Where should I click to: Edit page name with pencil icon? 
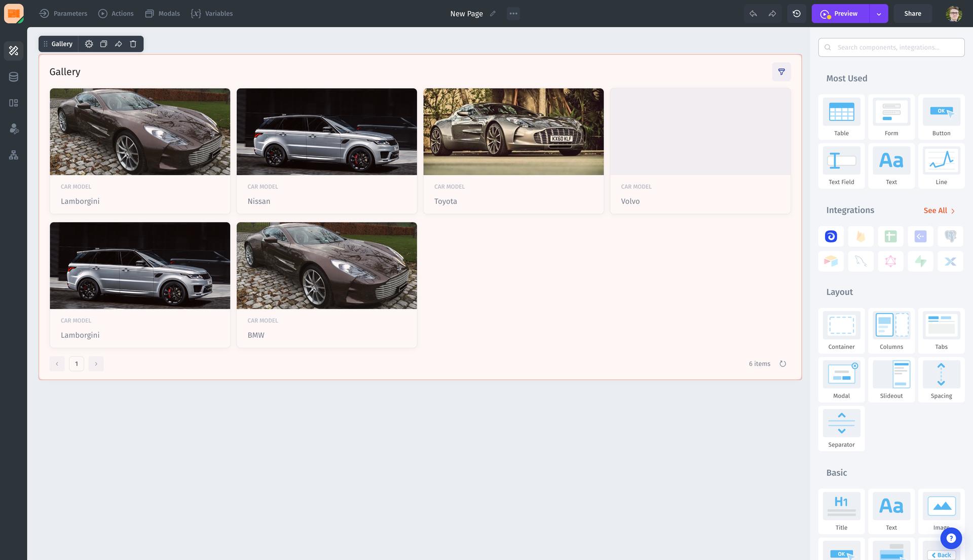click(493, 14)
